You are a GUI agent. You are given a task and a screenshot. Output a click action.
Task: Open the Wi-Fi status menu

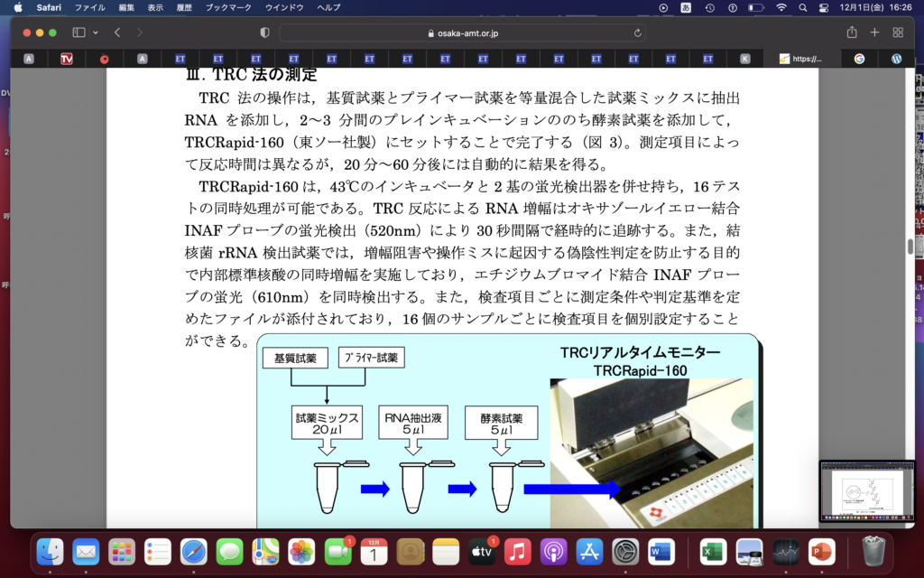click(x=781, y=7)
